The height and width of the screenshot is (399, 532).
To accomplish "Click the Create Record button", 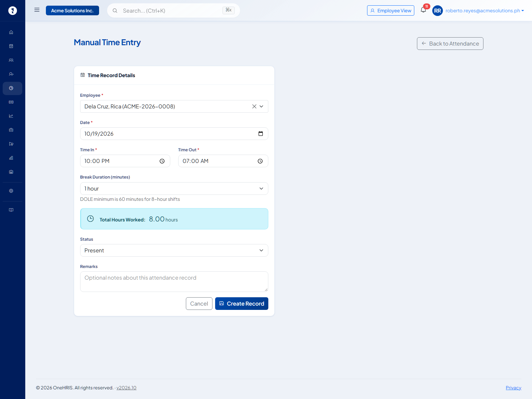I will point(242,304).
